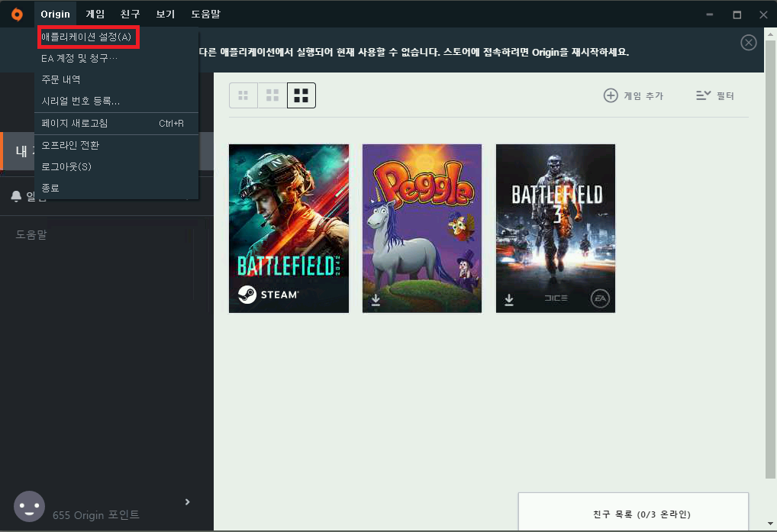Click the scrollbar up arrow

coord(770,34)
